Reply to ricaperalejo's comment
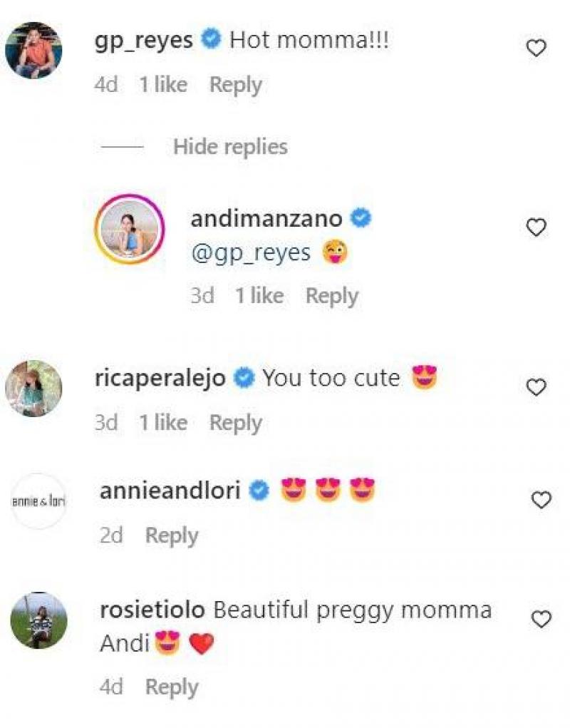 (x=235, y=423)
